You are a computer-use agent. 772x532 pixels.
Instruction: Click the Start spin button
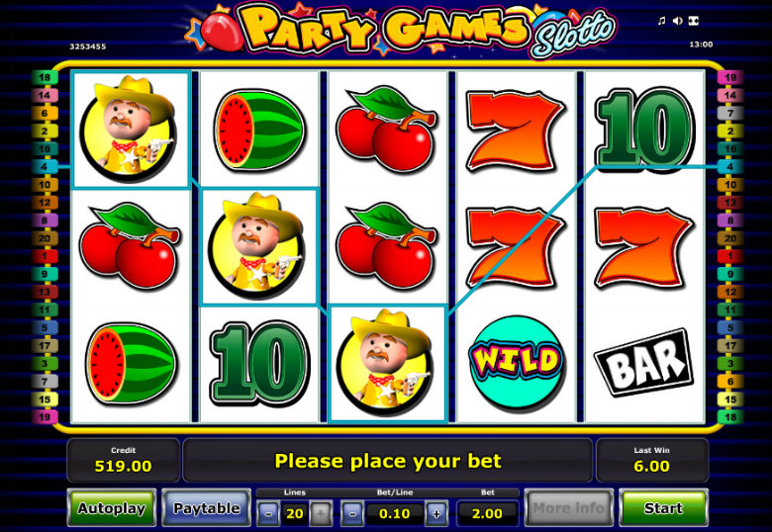(663, 508)
